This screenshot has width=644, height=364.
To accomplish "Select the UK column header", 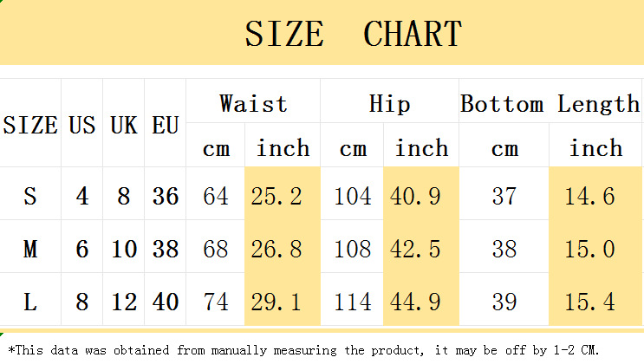I will [124, 125].
